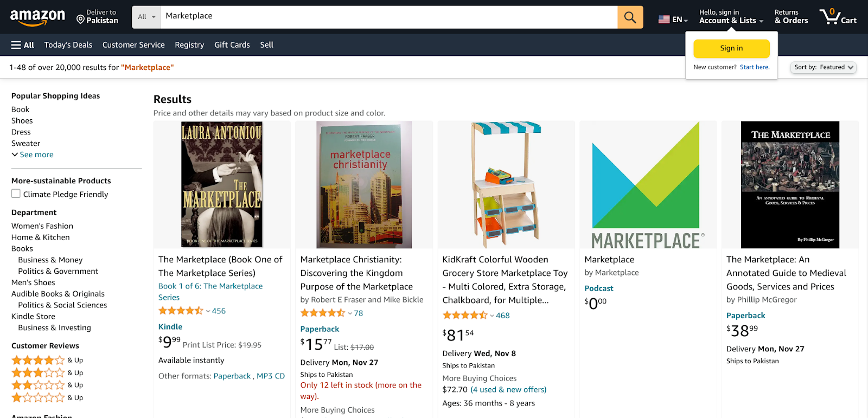Click the Start here new customer link
The image size is (868, 418).
pos(754,67)
